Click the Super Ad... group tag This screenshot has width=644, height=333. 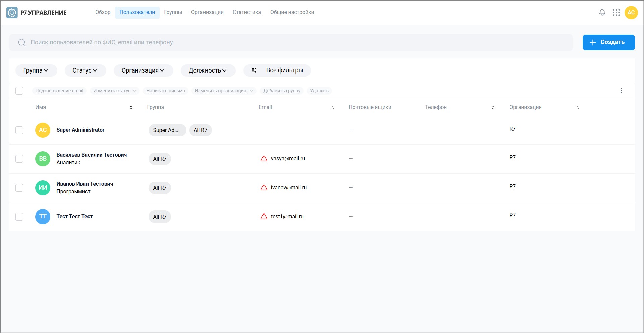pos(167,130)
